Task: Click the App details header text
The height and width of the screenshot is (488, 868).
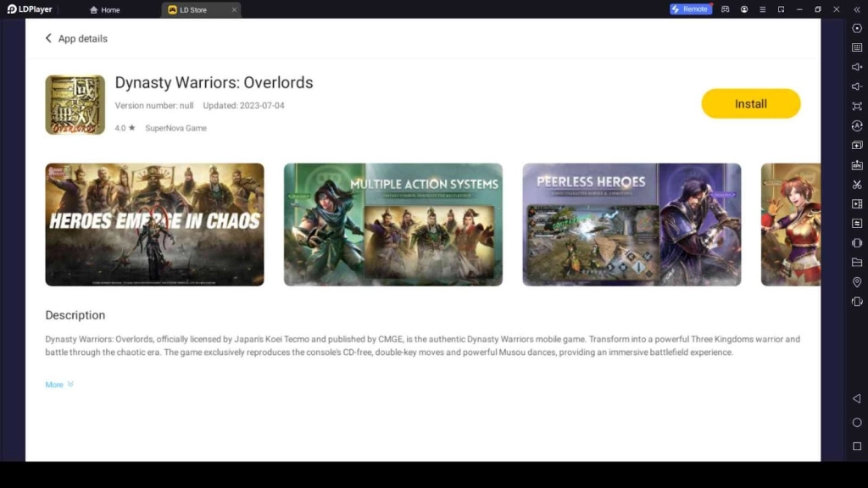Action: pos(82,39)
